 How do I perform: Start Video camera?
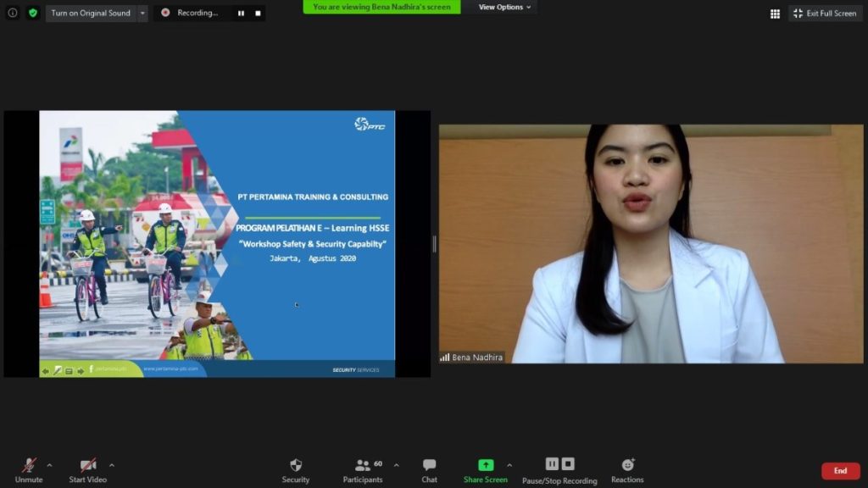point(87,471)
